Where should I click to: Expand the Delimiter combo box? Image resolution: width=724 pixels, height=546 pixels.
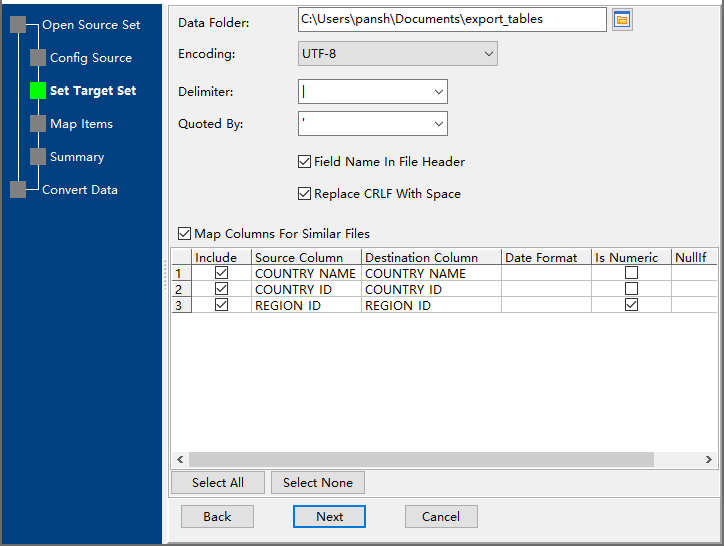tap(438, 92)
